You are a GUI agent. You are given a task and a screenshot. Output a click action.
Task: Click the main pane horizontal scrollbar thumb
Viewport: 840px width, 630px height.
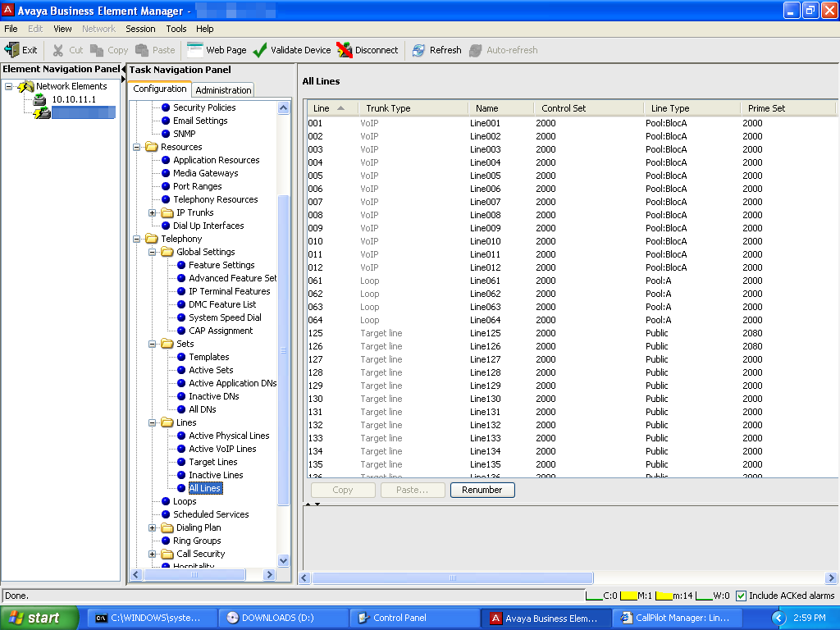click(453, 578)
